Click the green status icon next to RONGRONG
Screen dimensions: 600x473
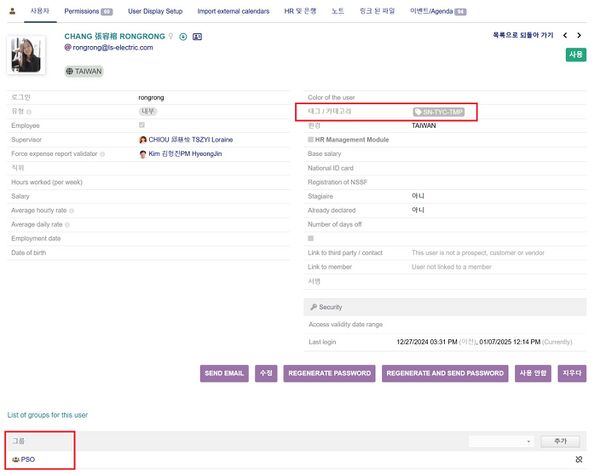point(183,36)
